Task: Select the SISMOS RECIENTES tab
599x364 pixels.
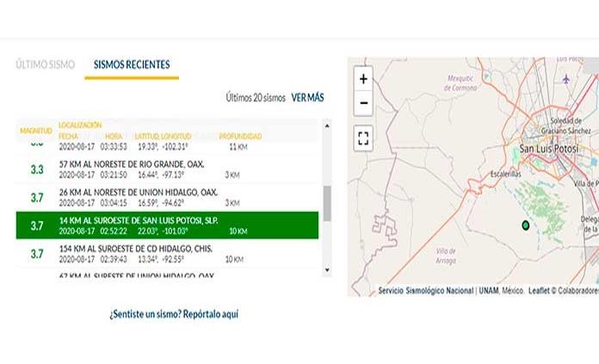Action: (x=132, y=65)
